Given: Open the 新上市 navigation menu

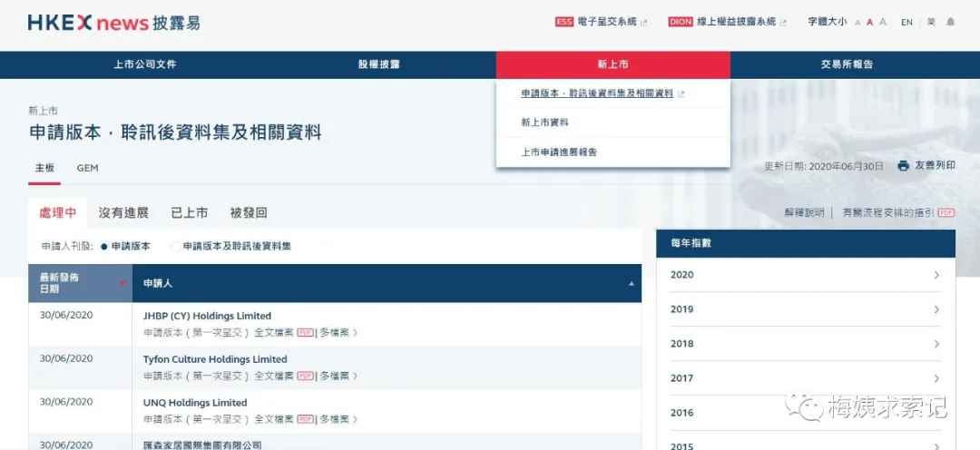Looking at the screenshot, I should coord(613,64).
